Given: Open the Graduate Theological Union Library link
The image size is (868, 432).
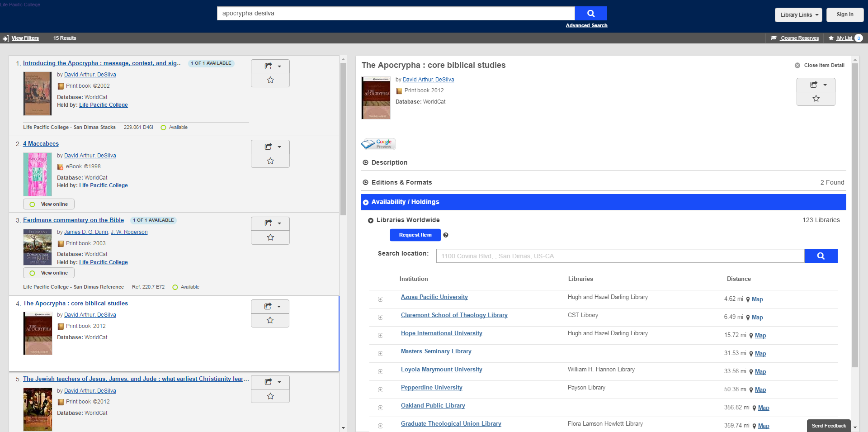Looking at the screenshot, I should point(451,424).
